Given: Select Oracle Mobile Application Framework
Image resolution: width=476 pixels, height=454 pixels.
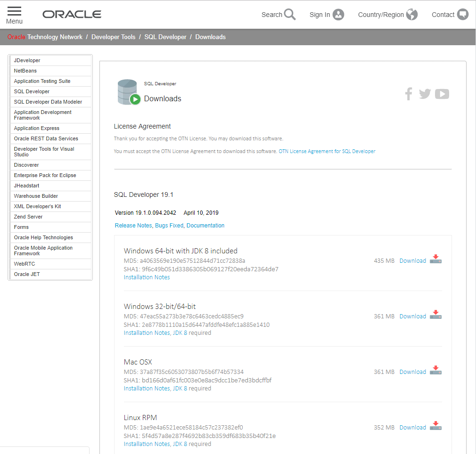Looking at the screenshot, I should click(x=51, y=251).
